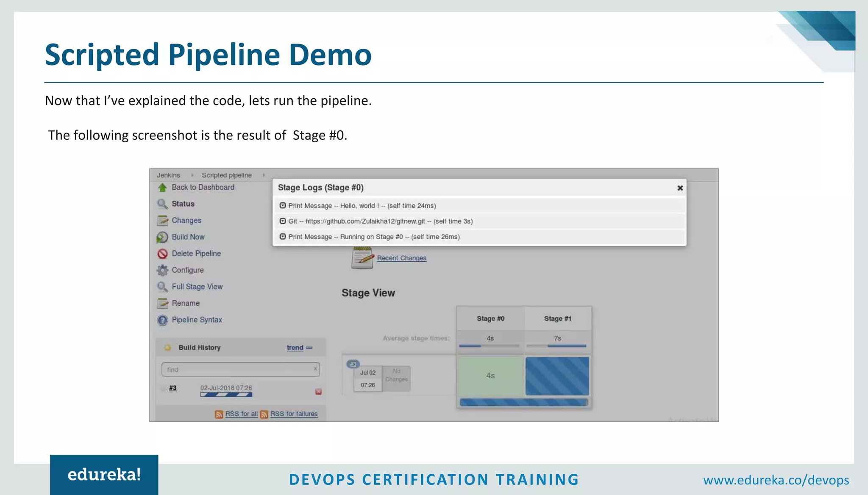Screen dimensions: 868x495
Task: Select Rename in the sidebar
Action: 186,303
